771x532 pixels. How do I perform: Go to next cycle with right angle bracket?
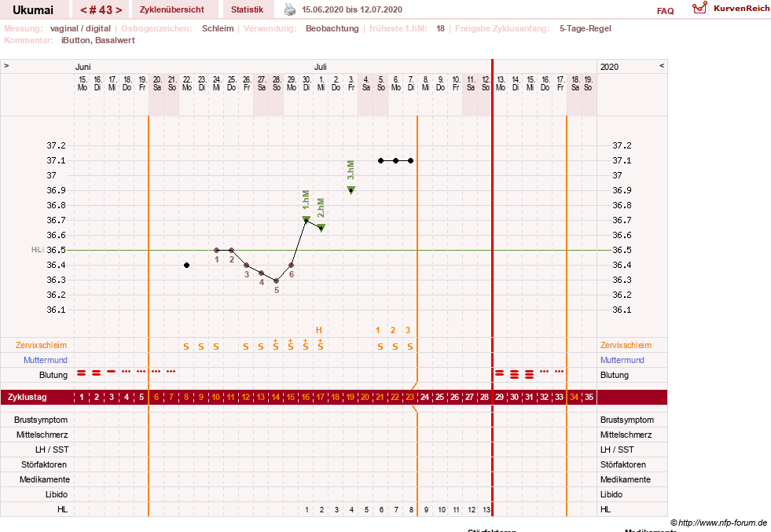[119, 10]
